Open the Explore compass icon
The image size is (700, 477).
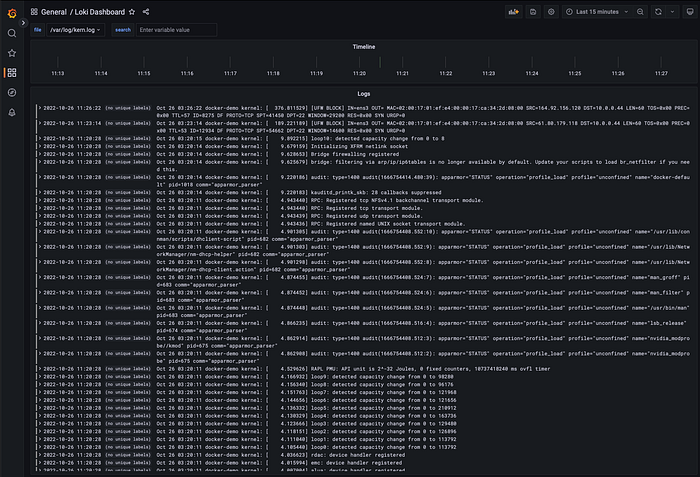(x=12, y=92)
